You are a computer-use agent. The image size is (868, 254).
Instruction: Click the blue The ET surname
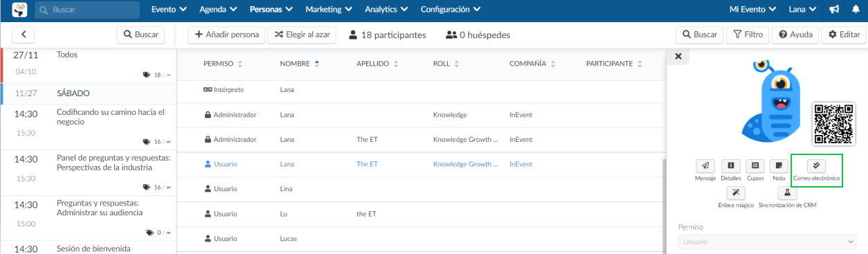click(367, 165)
